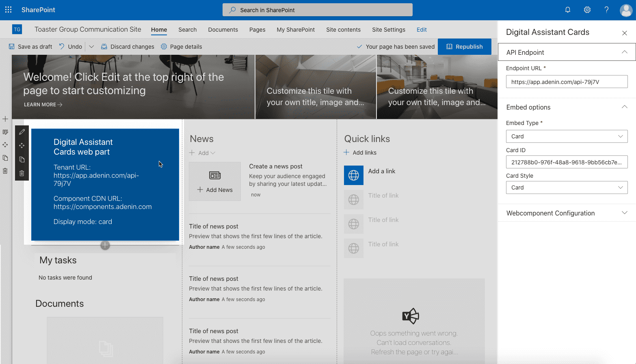Click the Card ID field
Screen dimensions: 636x364
click(567, 162)
